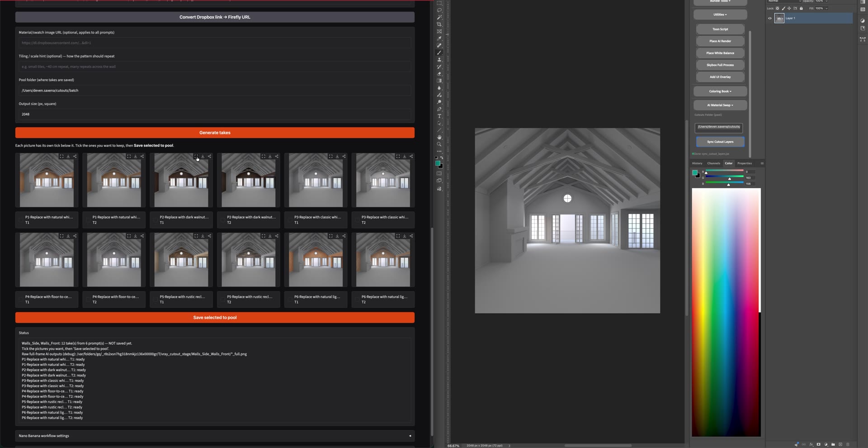The width and height of the screenshot is (868, 448).
Task: Click Convert Dropbox link to Firefly URL
Action: coord(215,17)
